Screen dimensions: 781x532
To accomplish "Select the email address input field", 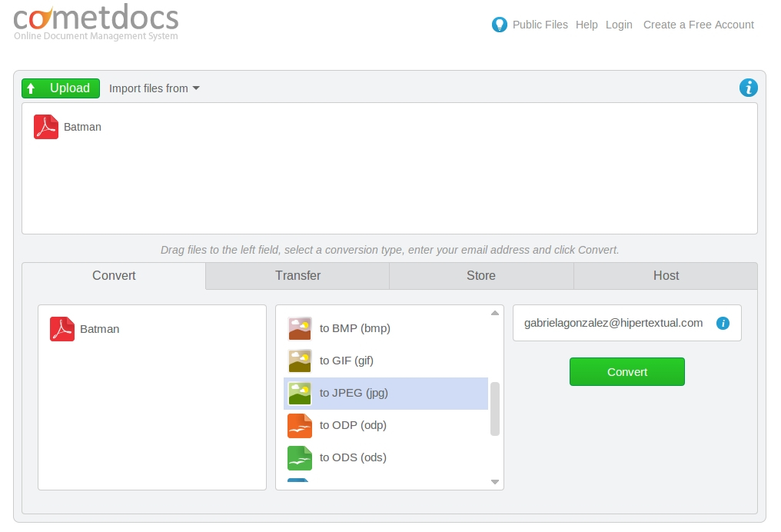I will tap(615, 323).
